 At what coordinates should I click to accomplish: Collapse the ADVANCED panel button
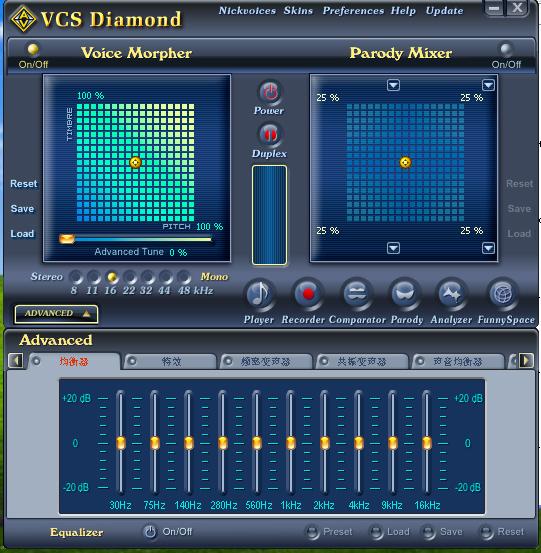click(56, 314)
